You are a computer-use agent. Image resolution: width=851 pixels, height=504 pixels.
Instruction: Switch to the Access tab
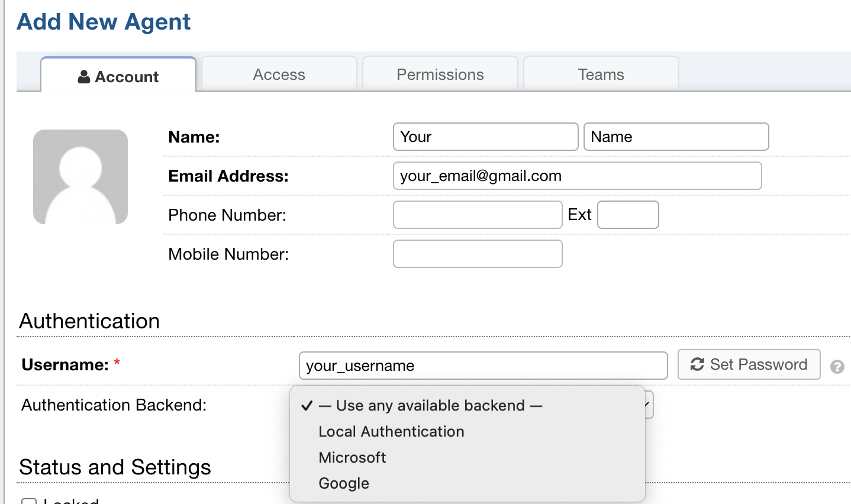(x=279, y=74)
